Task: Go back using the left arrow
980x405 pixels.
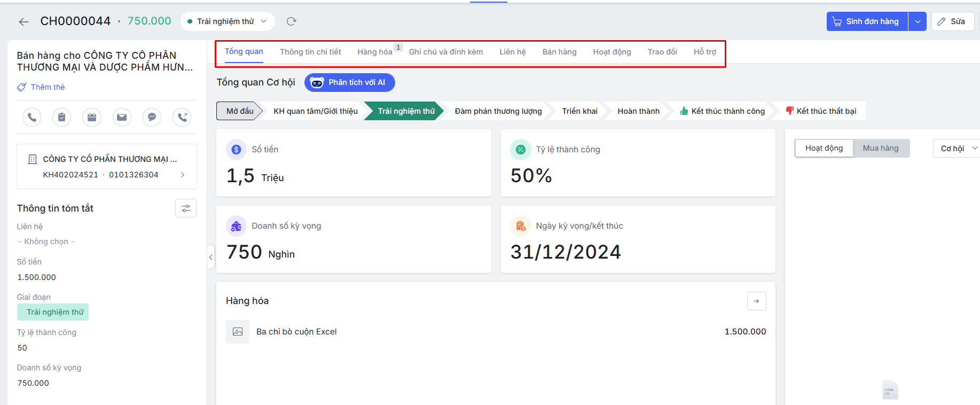Action: (23, 21)
